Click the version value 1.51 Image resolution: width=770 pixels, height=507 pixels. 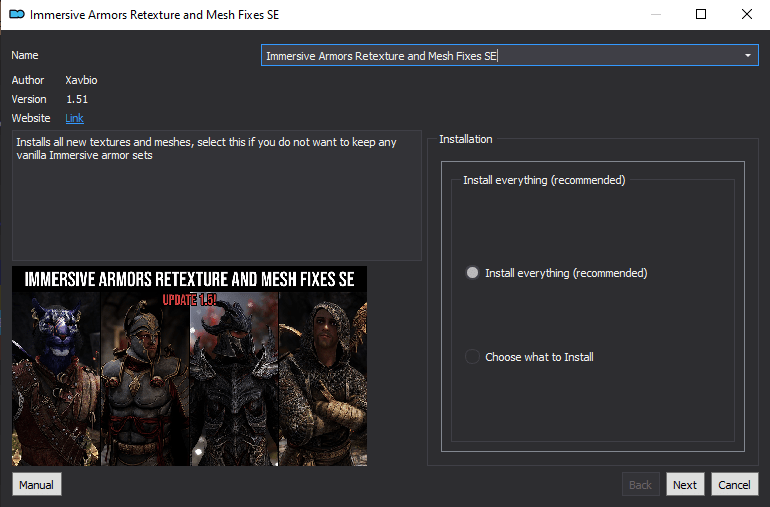tap(77, 99)
